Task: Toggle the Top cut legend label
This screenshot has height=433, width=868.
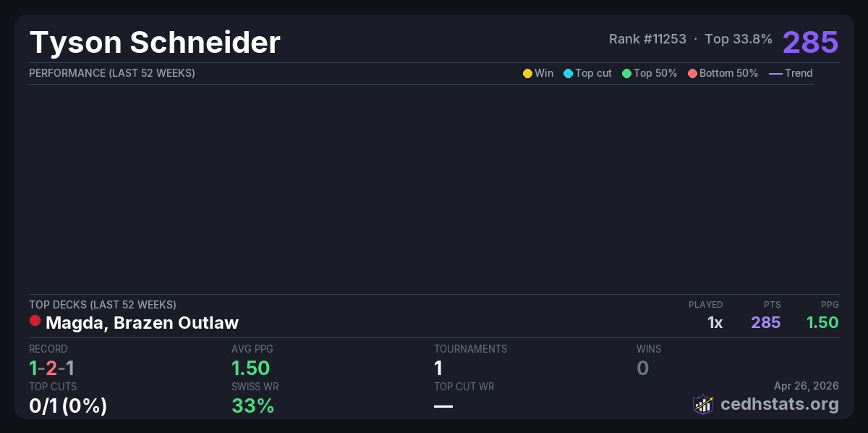Action: [x=593, y=73]
